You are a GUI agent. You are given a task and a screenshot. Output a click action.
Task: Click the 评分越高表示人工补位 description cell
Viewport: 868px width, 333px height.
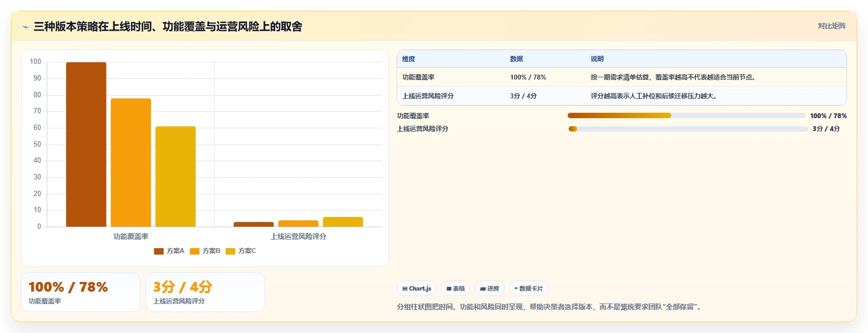point(654,96)
